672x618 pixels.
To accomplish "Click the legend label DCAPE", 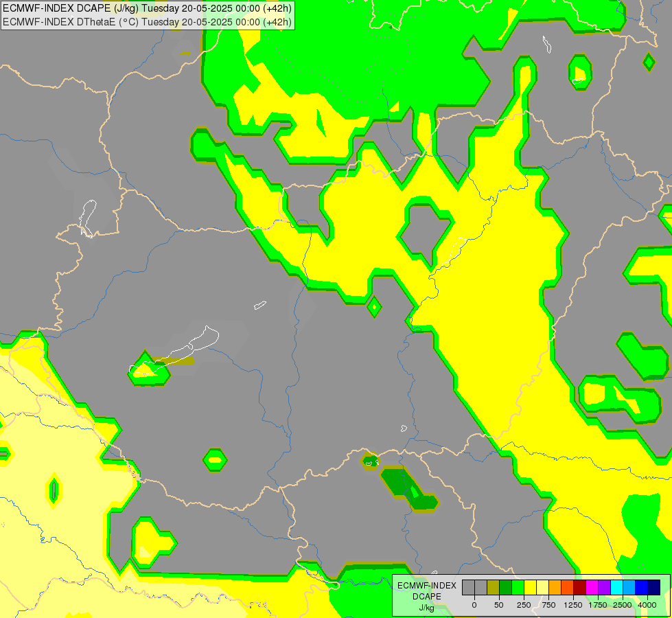I will point(427,597).
